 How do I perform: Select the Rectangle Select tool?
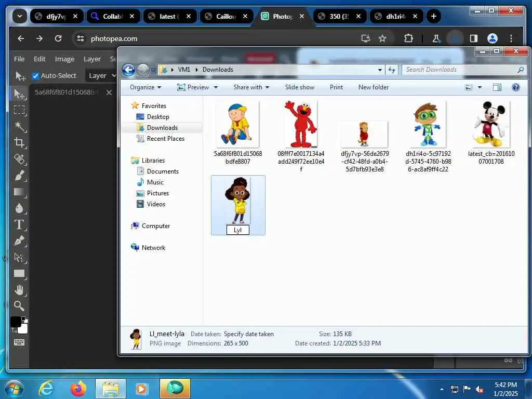click(x=19, y=110)
